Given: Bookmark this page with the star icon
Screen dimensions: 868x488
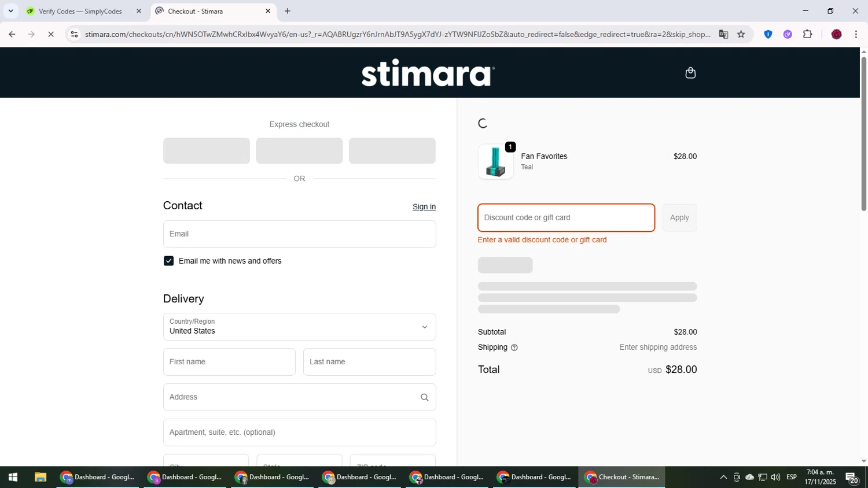Looking at the screenshot, I should coord(741,34).
